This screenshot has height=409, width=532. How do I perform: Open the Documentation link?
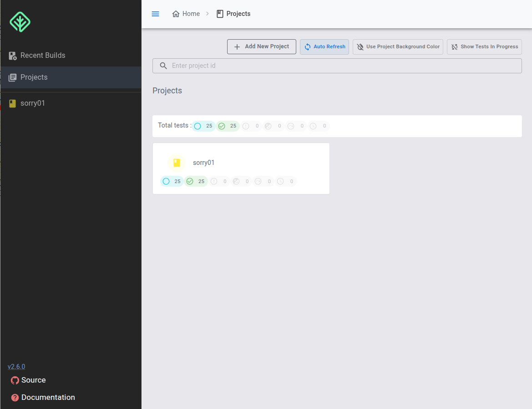point(43,398)
